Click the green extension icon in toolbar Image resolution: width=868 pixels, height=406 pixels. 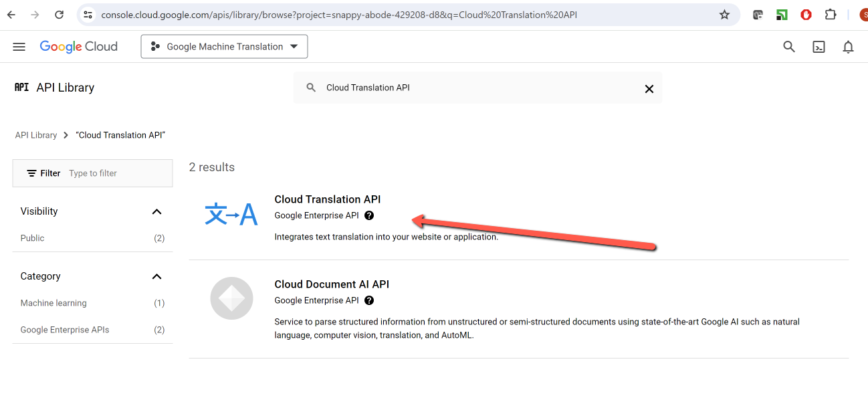click(782, 15)
